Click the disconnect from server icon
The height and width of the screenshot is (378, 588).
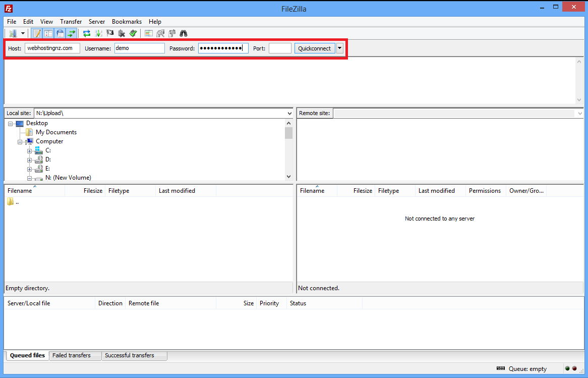point(122,33)
